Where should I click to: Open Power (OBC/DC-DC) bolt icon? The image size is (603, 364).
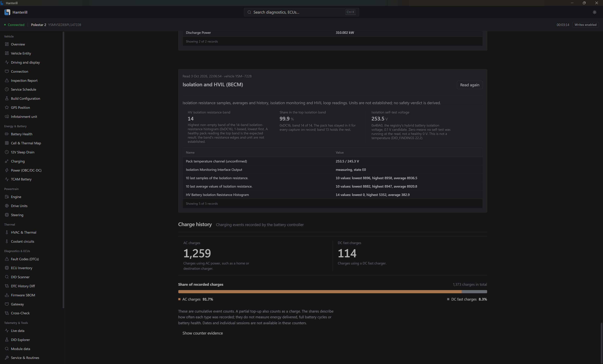click(7, 170)
